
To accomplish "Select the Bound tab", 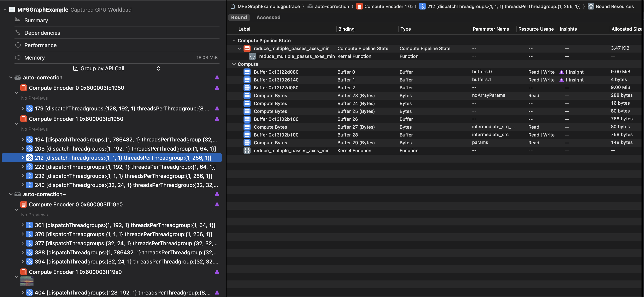I will coord(239,17).
